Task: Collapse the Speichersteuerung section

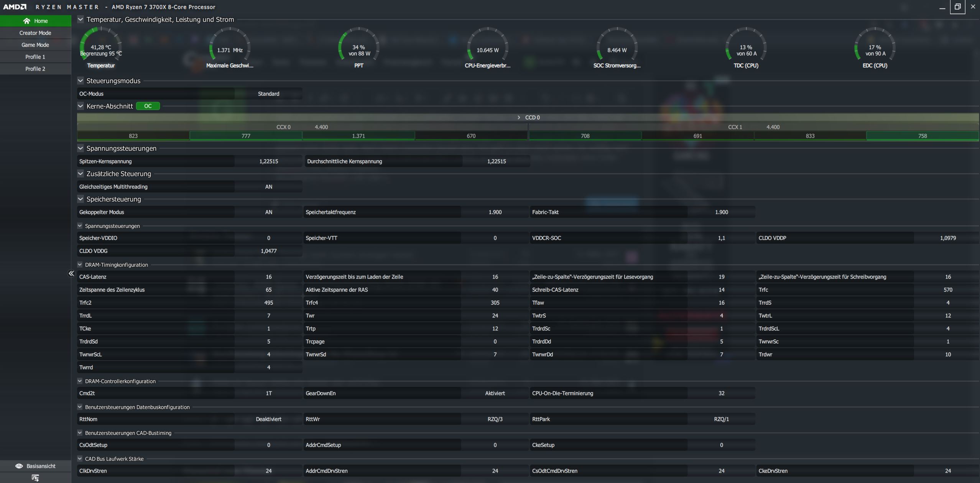Action: [x=81, y=199]
